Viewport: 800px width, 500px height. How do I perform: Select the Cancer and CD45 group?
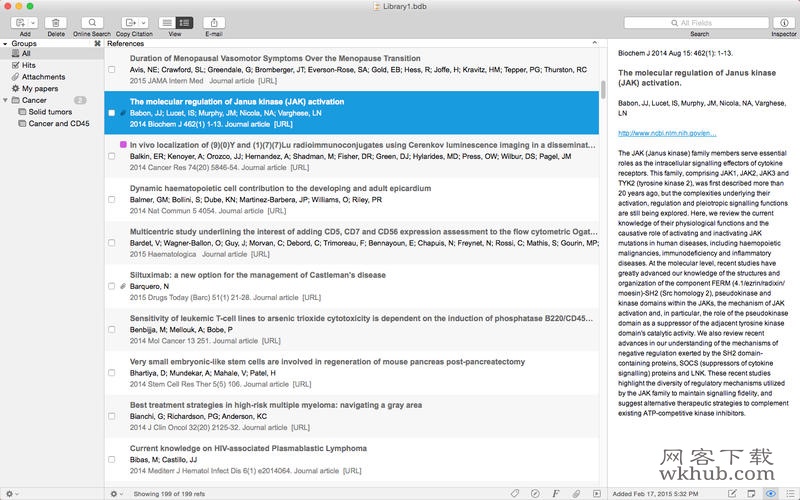tap(52, 123)
